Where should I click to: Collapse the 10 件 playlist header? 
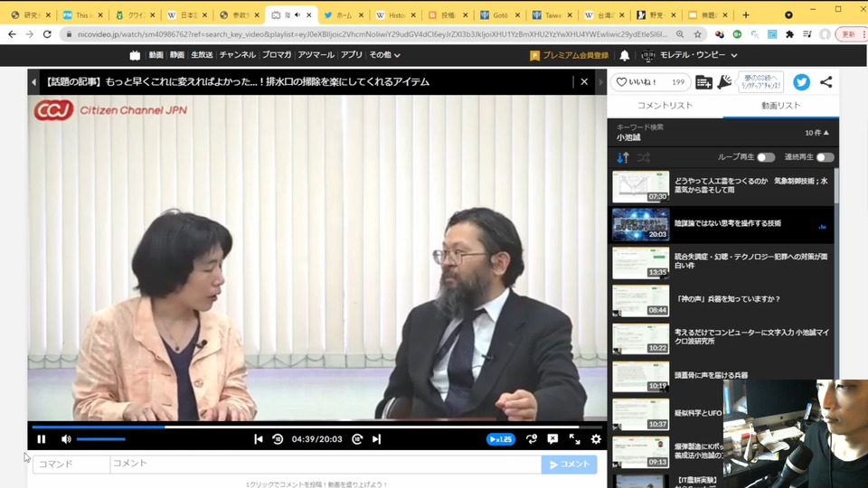click(x=817, y=133)
